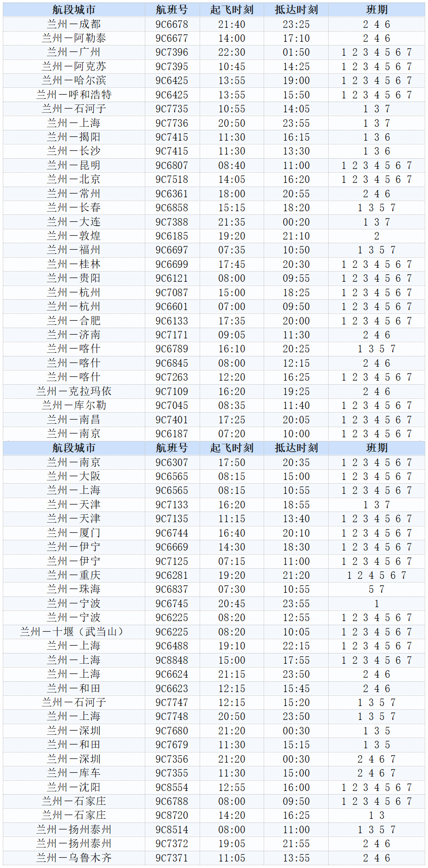Image resolution: width=428 pixels, height=868 pixels.
Task: Click flight number 9C8720
Action: (x=172, y=815)
